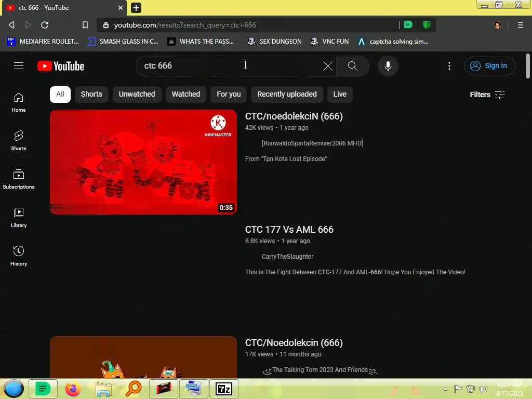Image resolution: width=532 pixels, height=399 pixels.
Task: Launch Firefox from the taskbar
Action: [73, 389]
